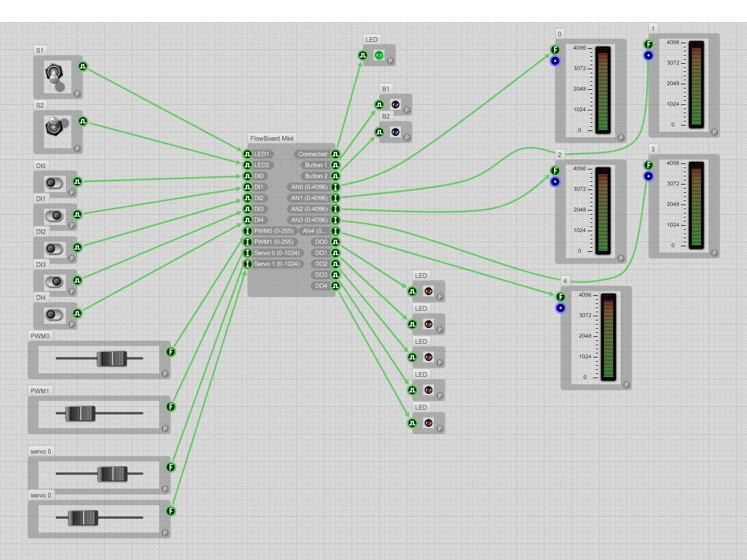747x560 pixels.
Task: Flip the S1 toggle switch
Action: coord(54,75)
